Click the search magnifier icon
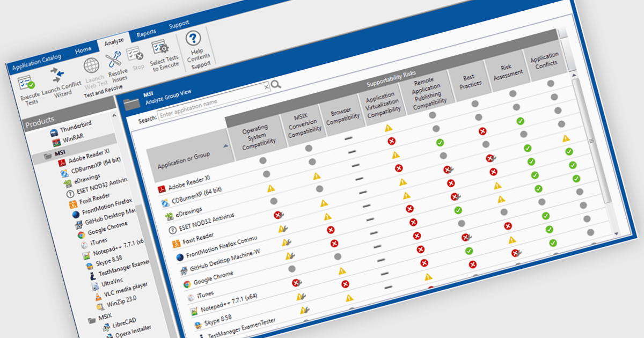This screenshot has width=644, height=338. (x=276, y=84)
